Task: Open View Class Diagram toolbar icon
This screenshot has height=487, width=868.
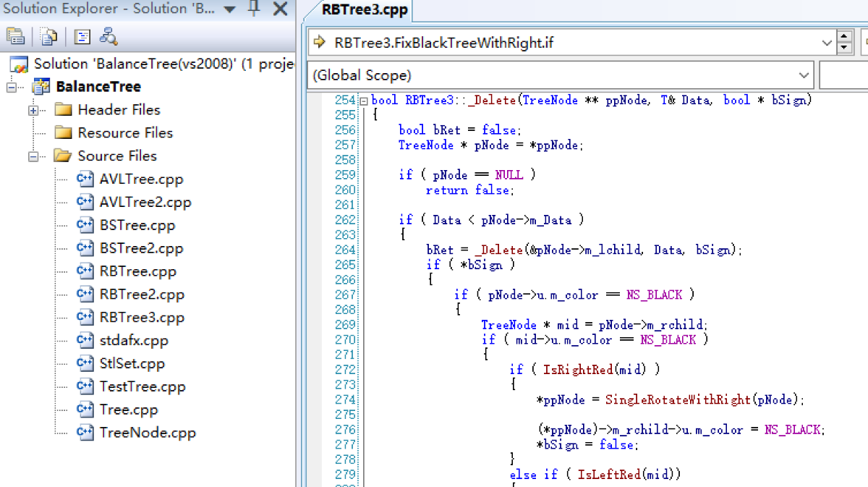Action: pyautogui.click(x=109, y=36)
